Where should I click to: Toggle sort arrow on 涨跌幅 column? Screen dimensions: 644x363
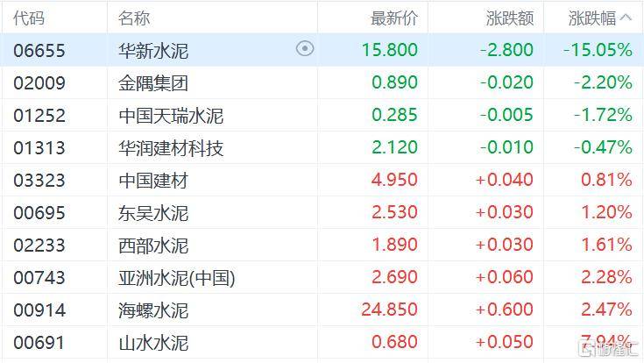click(x=626, y=18)
